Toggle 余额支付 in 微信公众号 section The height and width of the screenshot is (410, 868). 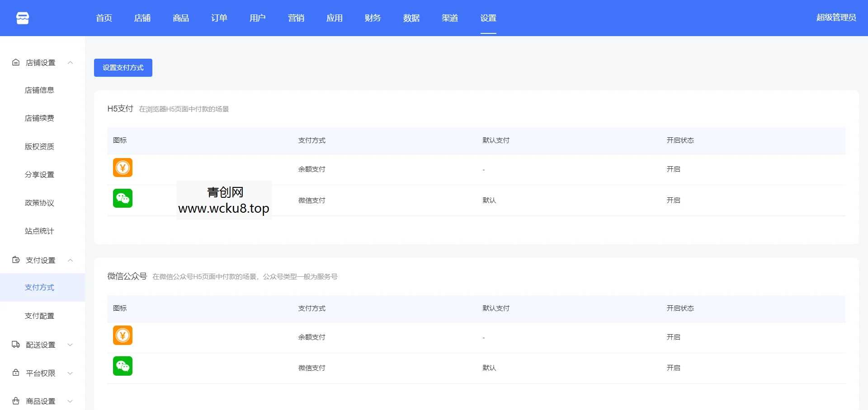pyautogui.click(x=673, y=337)
